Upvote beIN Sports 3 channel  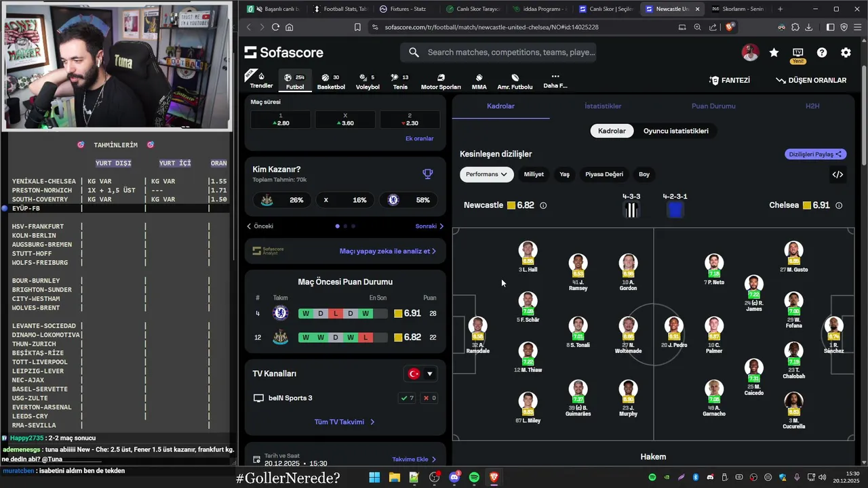(x=407, y=398)
